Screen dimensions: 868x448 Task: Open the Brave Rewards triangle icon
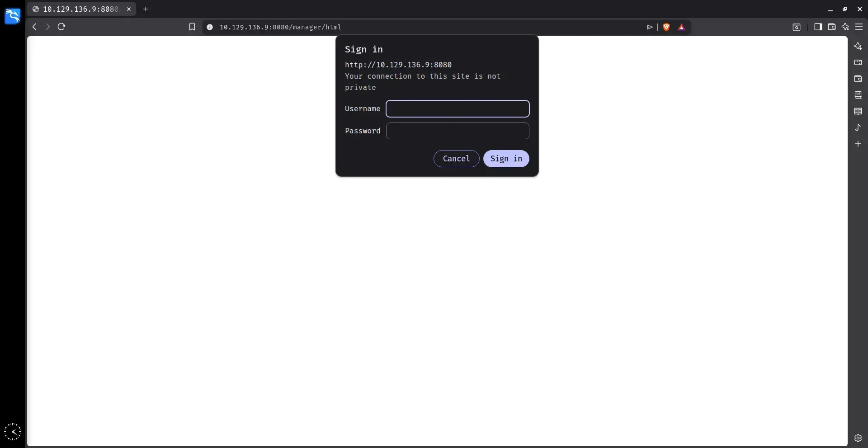point(681,27)
